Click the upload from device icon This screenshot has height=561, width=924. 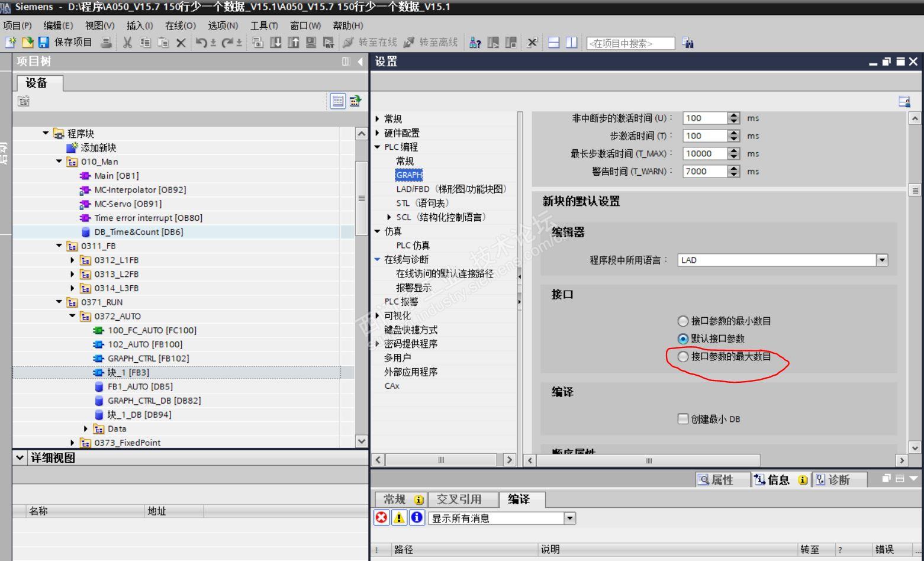[294, 43]
